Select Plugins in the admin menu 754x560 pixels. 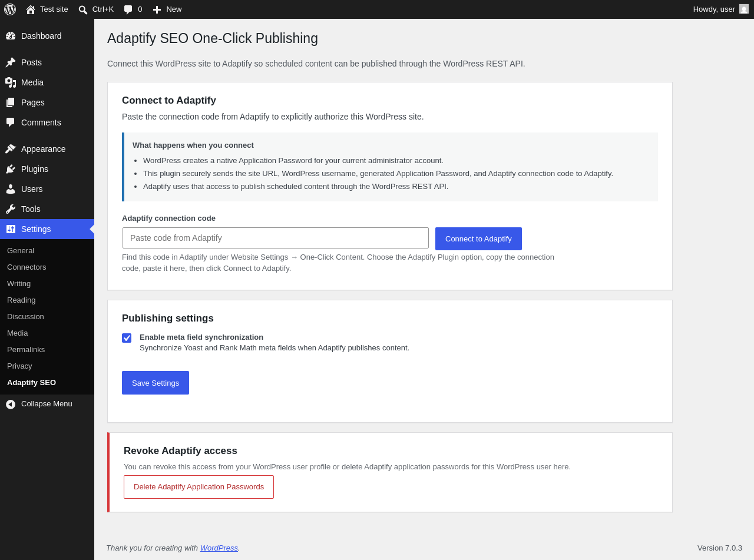(x=47, y=169)
